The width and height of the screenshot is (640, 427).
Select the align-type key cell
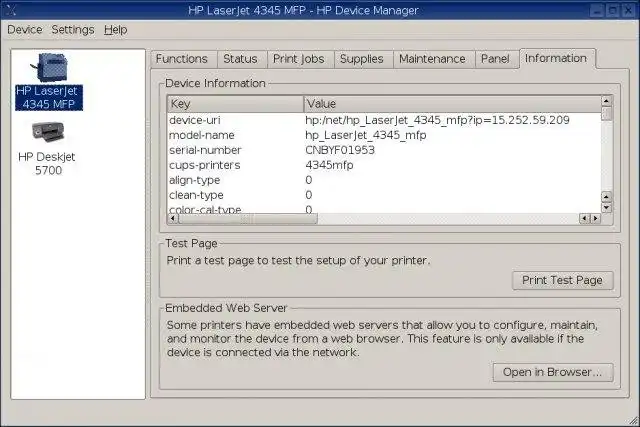click(x=194, y=180)
